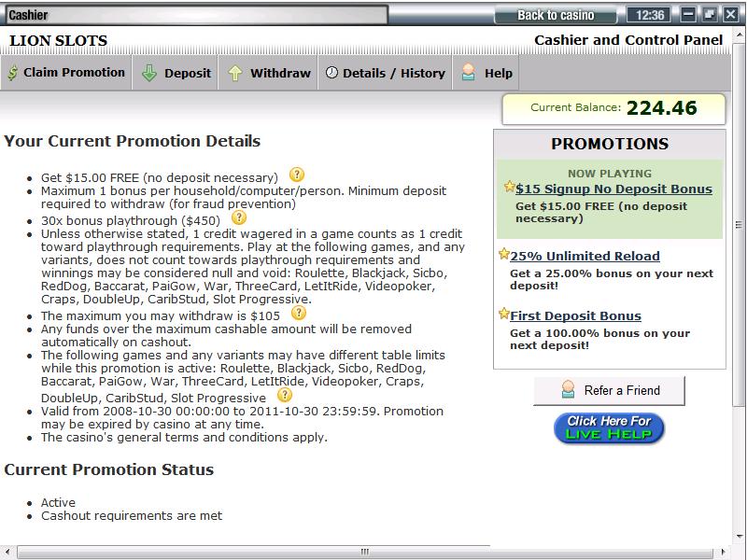This screenshot has width=747, height=560.
Task: Click the Valid from 2008-10-30 line
Action: [x=242, y=417]
